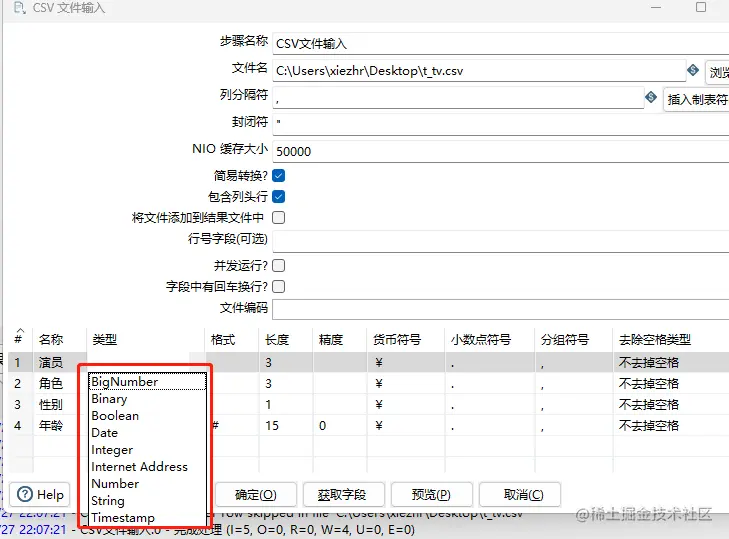The width and height of the screenshot is (729, 539).
Task: Click the 取消(C) button
Action: (x=519, y=494)
